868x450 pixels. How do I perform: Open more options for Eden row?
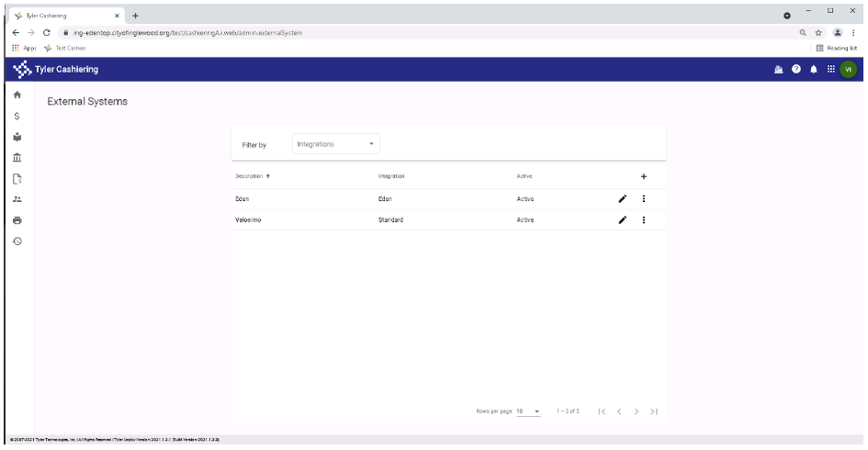643,198
